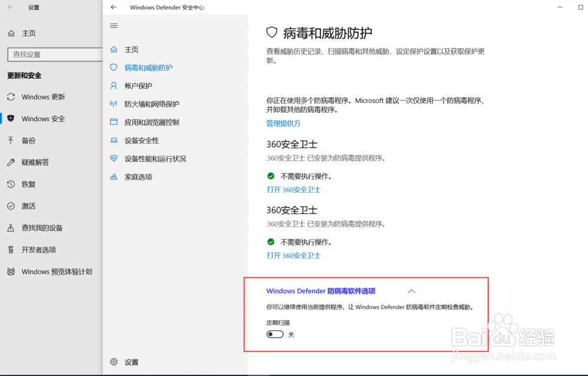Click the 管理提供方 link
The width and height of the screenshot is (588, 376).
coord(283,124)
